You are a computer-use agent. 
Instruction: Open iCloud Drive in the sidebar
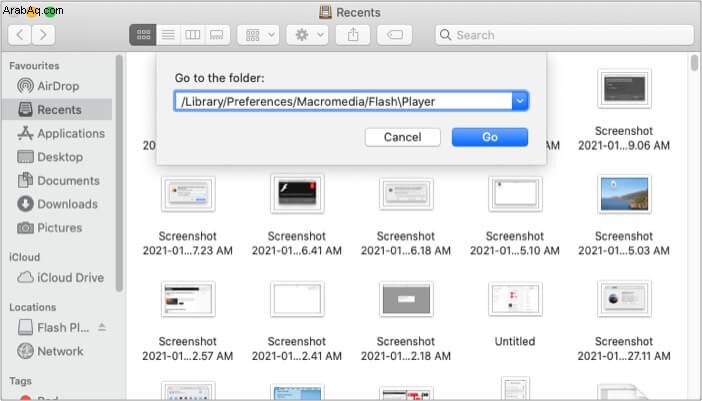click(57, 277)
